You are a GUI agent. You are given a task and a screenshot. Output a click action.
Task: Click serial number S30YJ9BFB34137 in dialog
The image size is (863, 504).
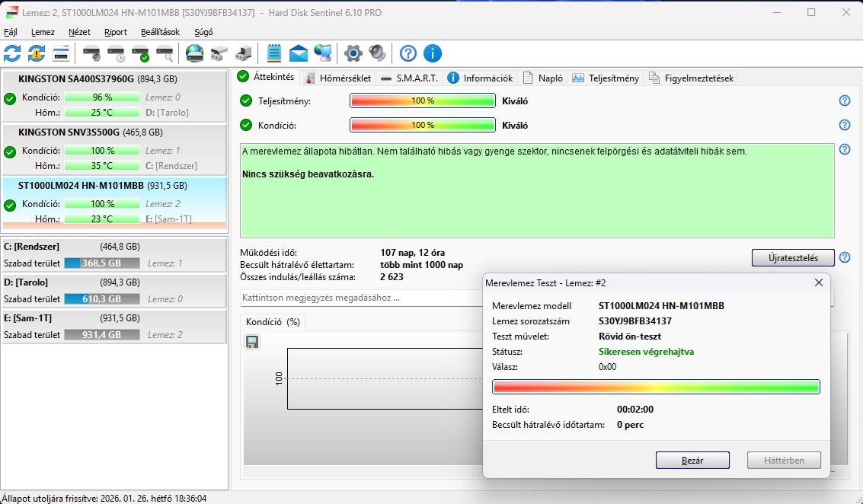pos(635,321)
